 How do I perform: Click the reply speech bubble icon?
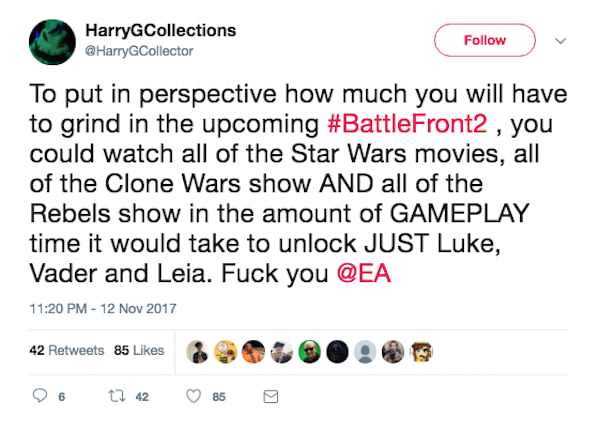tap(43, 396)
